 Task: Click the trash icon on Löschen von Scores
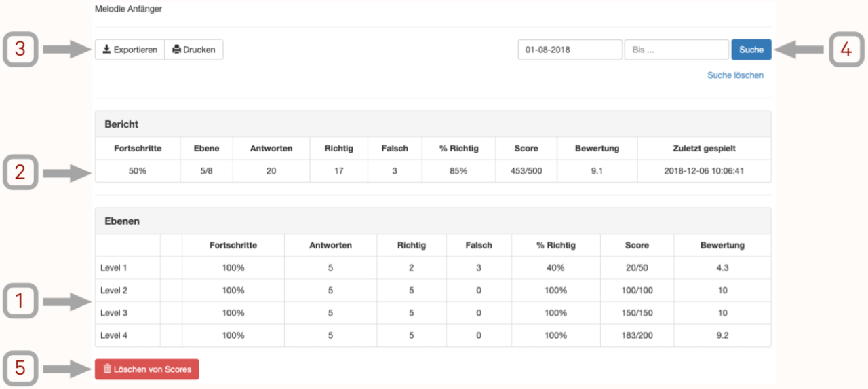pyautogui.click(x=107, y=369)
